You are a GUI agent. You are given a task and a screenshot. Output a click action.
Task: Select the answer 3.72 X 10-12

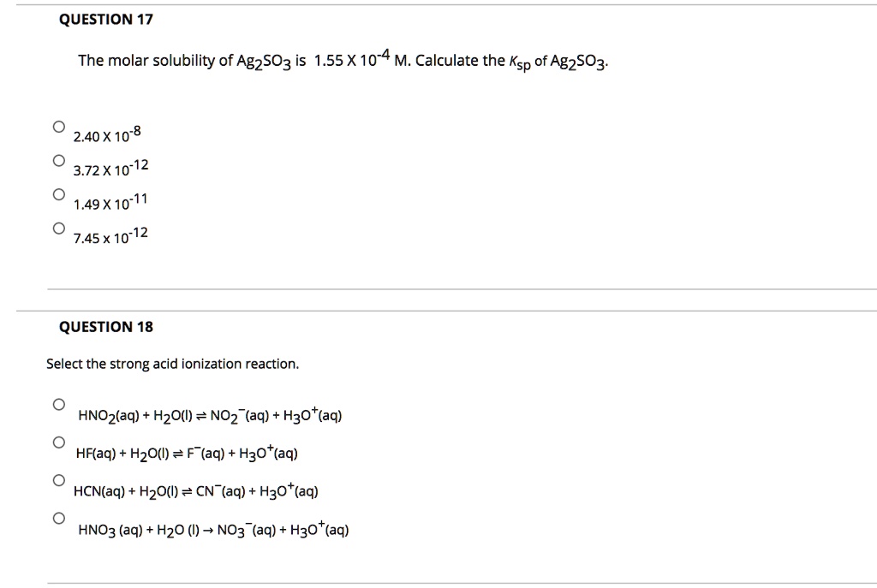click(58, 160)
